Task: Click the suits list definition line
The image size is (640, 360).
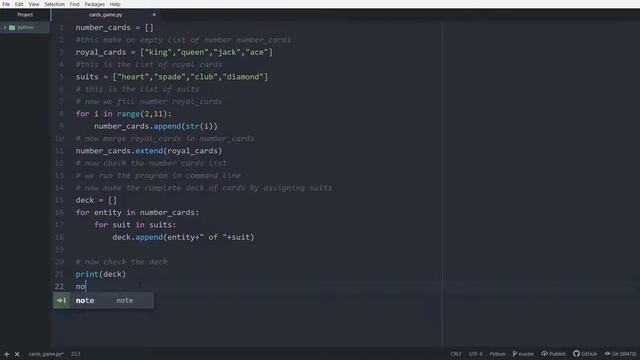Action: 172,77
